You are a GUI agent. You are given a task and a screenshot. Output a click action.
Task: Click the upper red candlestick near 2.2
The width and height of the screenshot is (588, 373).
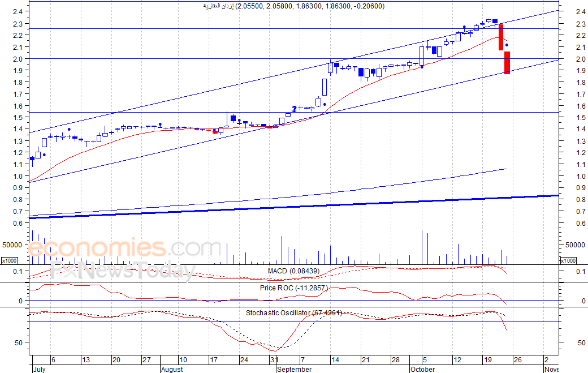500,37
